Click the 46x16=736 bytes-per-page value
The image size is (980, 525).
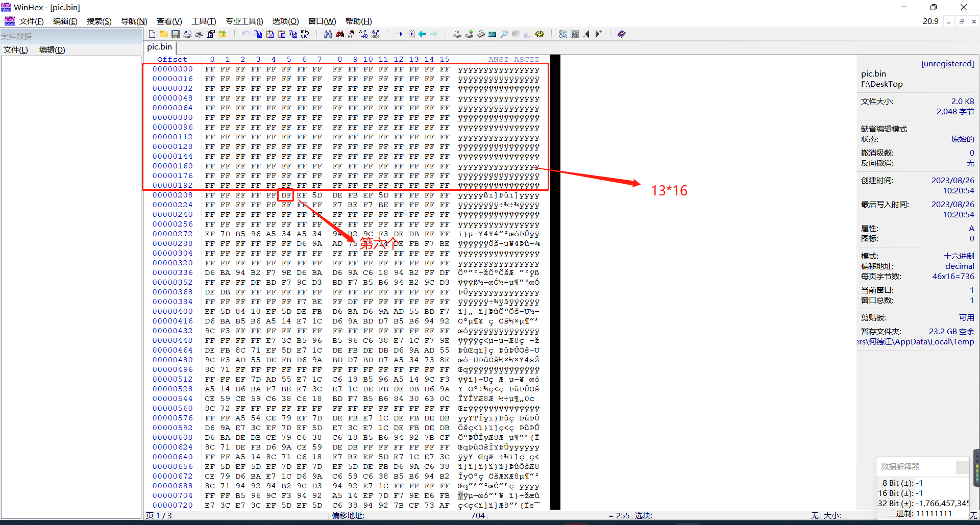point(953,277)
